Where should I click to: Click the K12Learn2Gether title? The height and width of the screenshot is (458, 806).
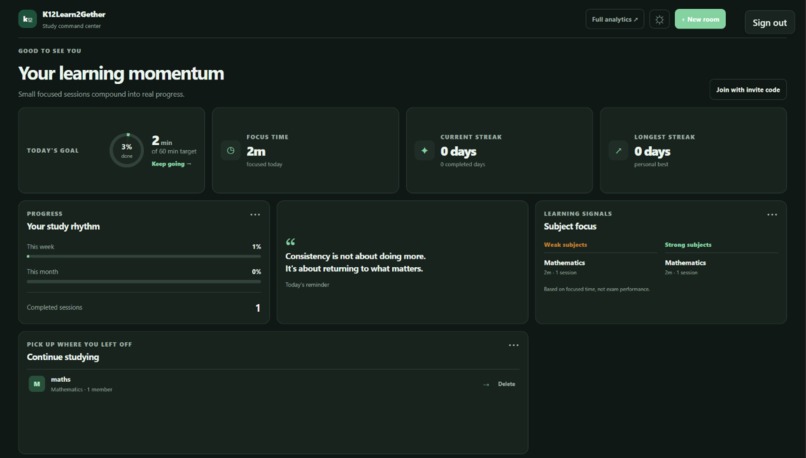point(74,14)
